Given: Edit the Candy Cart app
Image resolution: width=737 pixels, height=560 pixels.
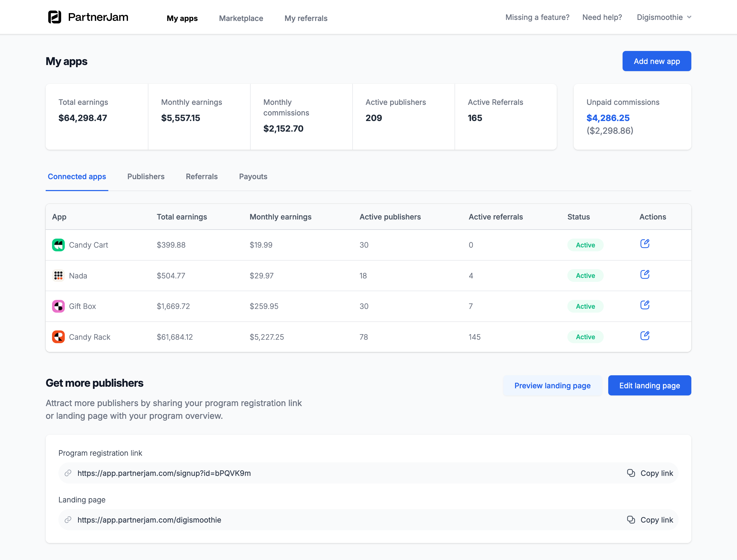Looking at the screenshot, I should coord(644,244).
